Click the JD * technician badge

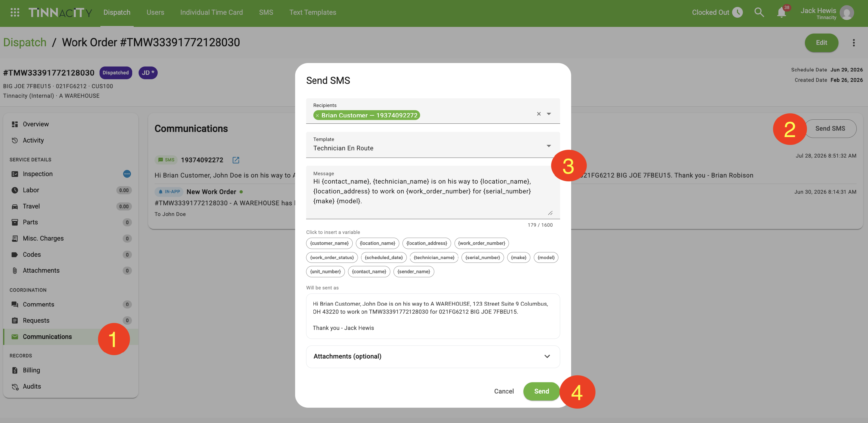148,73
